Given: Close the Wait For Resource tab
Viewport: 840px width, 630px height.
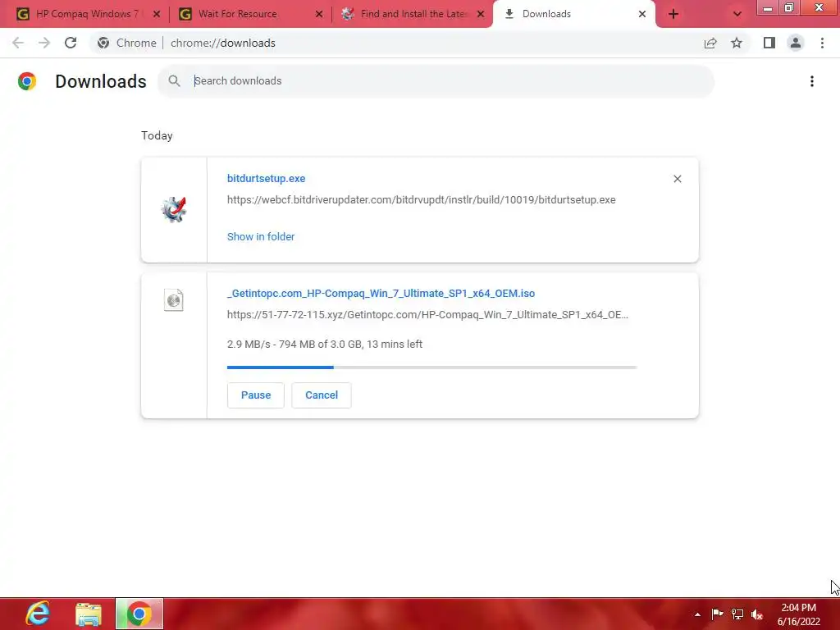Looking at the screenshot, I should 319,14.
